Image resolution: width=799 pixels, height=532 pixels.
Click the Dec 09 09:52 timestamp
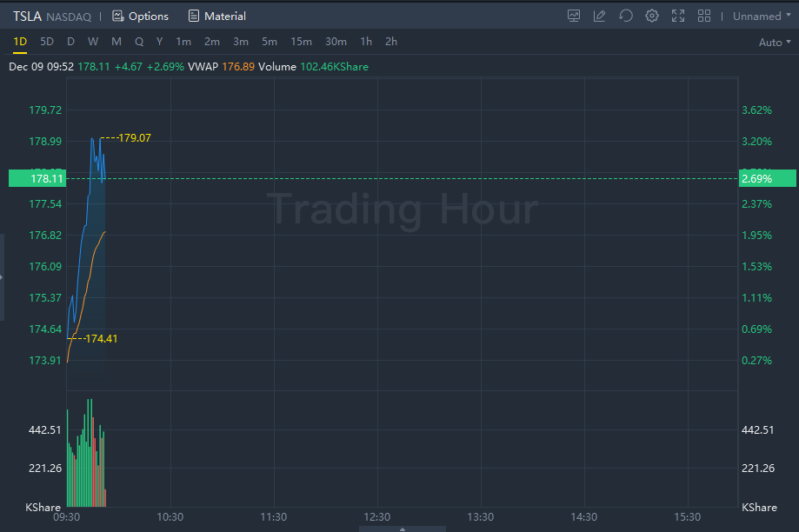tap(41, 67)
